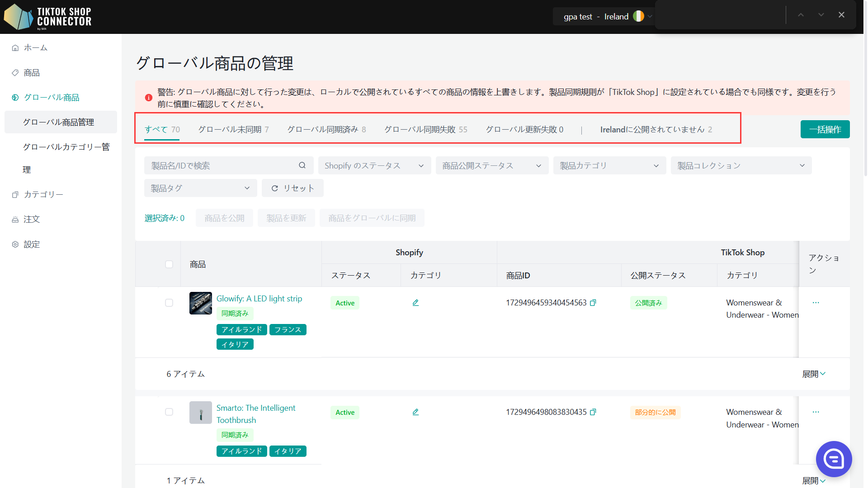Click the Smarto toothbrush thumbnail
Screen dimensions: 868x488
click(x=201, y=413)
